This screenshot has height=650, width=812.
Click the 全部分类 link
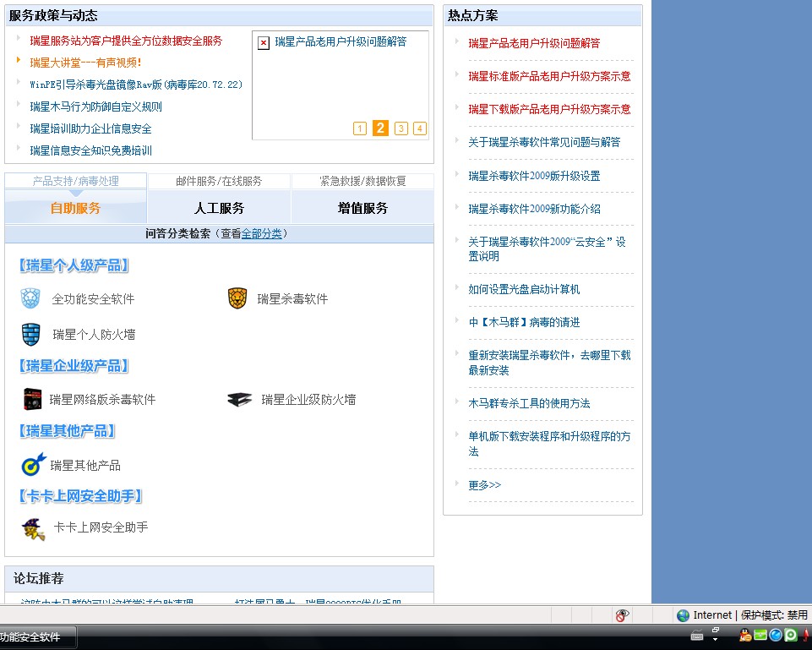tap(262, 234)
